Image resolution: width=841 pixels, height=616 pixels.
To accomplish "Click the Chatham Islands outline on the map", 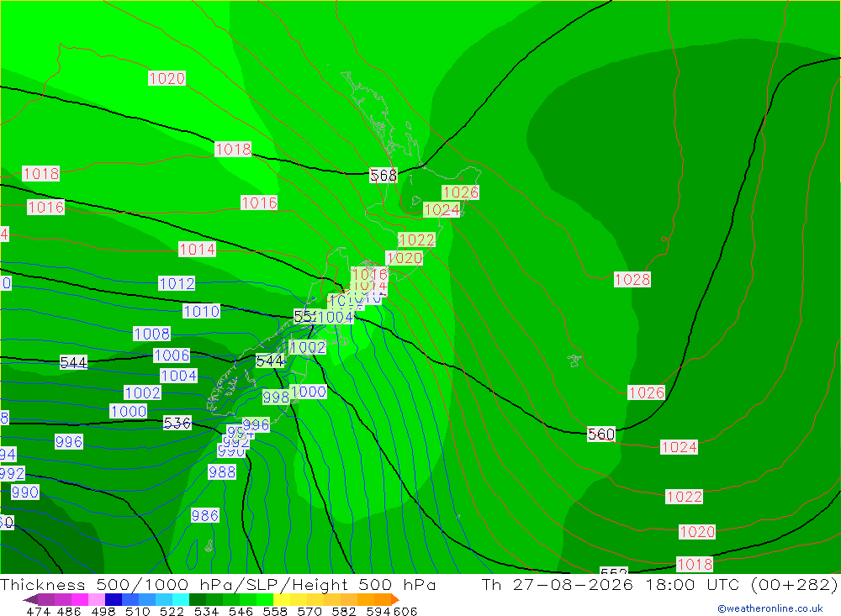I will coord(574,361).
